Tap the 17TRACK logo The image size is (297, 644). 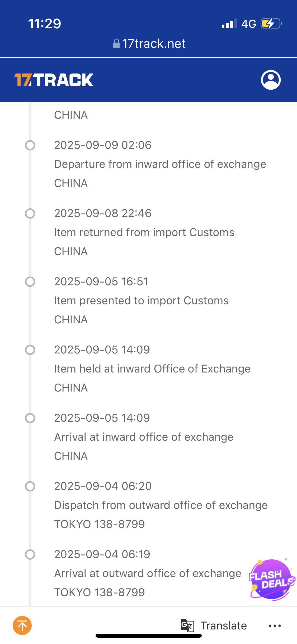click(54, 80)
